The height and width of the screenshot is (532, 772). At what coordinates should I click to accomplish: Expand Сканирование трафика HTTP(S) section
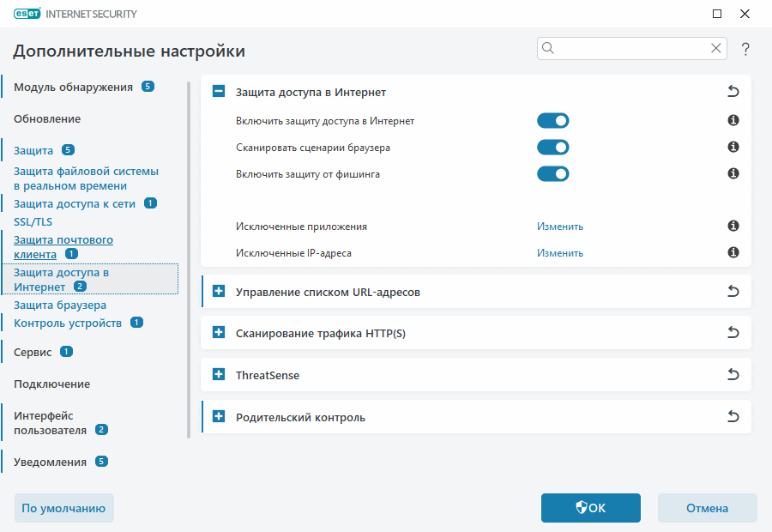(x=218, y=332)
